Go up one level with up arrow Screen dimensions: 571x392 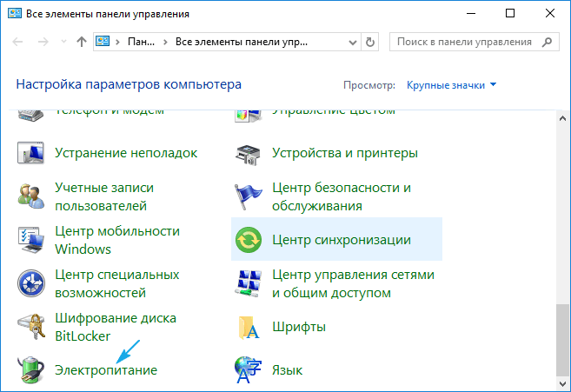81,42
